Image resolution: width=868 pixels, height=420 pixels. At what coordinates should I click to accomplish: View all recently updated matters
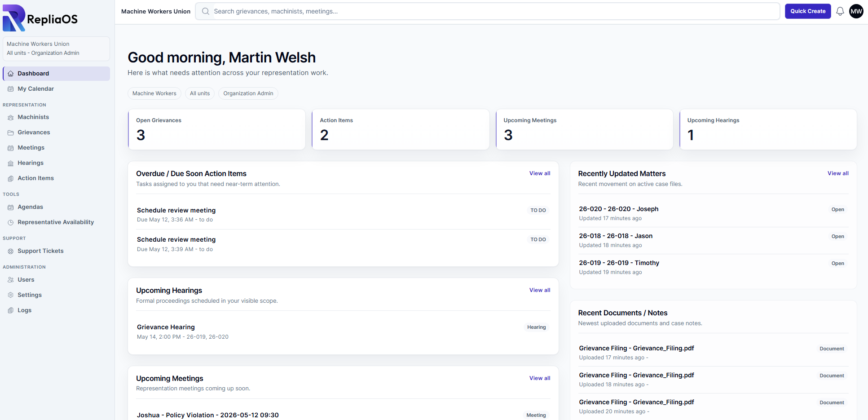(838, 173)
